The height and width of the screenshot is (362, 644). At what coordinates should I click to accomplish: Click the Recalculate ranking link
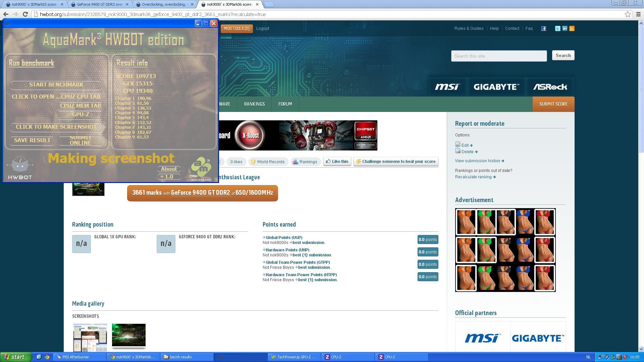coord(475,177)
